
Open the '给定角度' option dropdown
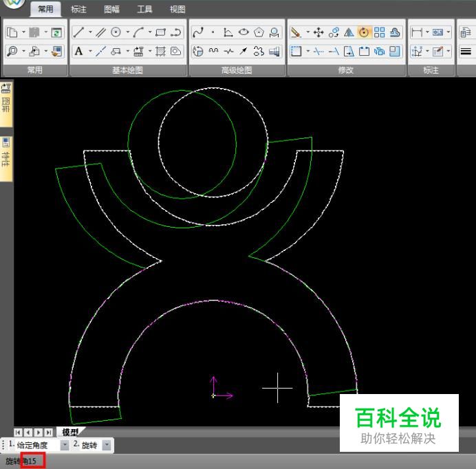[65, 445]
